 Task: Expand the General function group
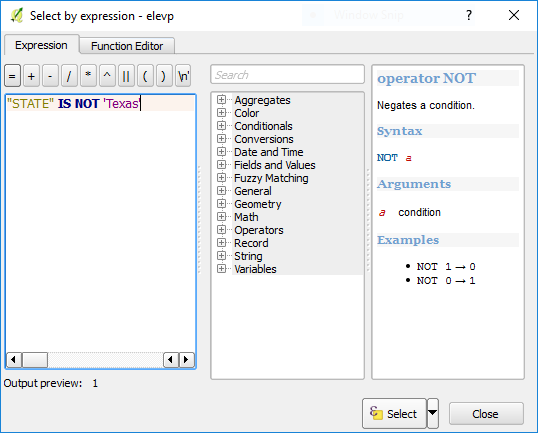coord(221,191)
